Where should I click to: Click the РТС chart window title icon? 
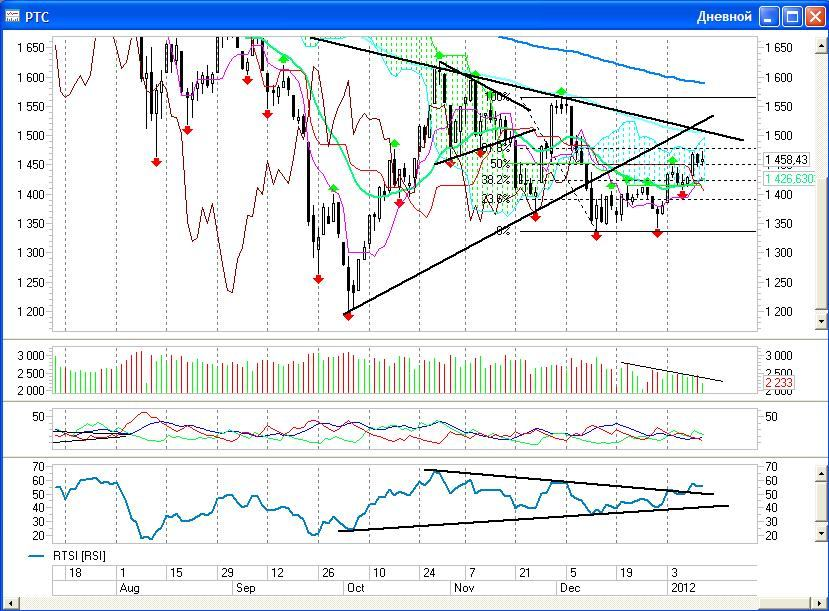point(12,16)
